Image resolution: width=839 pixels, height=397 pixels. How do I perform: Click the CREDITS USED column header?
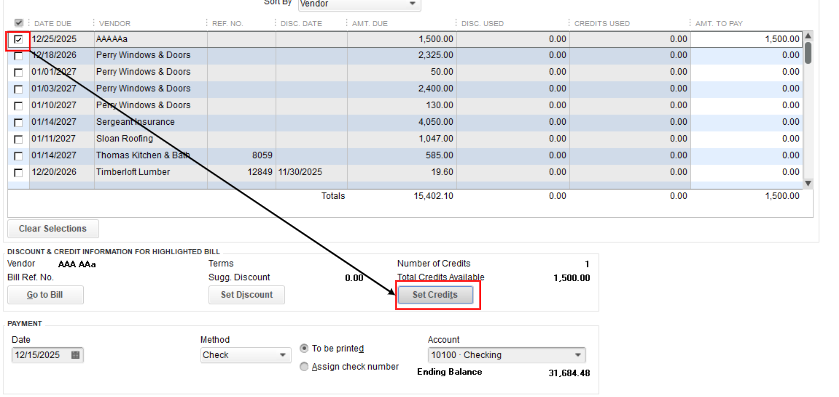click(602, 24)
